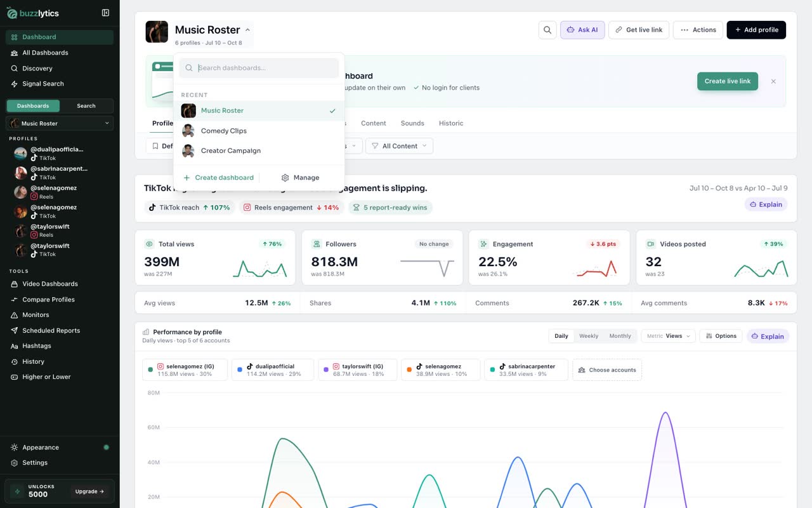Screen dimensions: 812x508
Task: Open Hashtags tool
Action: tap(60, 346)
